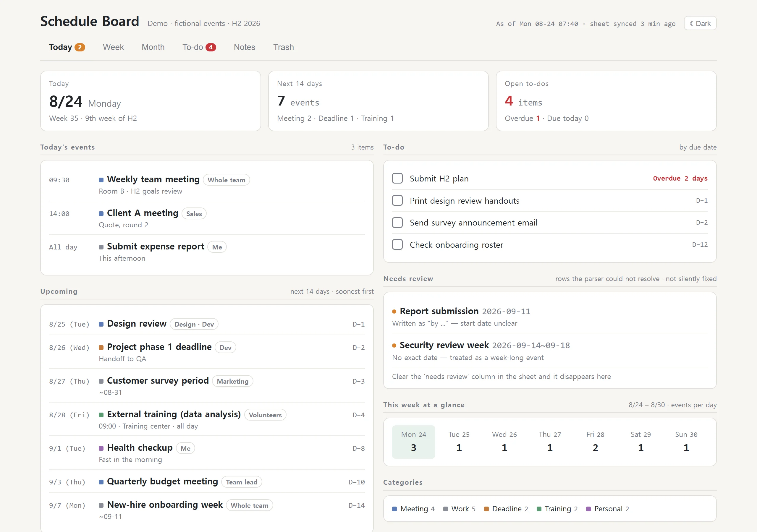Open the Weekly team meeting event
The image size is (757, 532).
(x=207, y=185)
